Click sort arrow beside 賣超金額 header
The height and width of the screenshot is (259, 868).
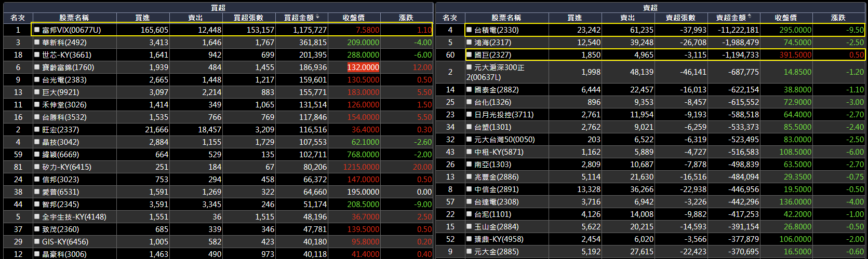click(750, 17)
